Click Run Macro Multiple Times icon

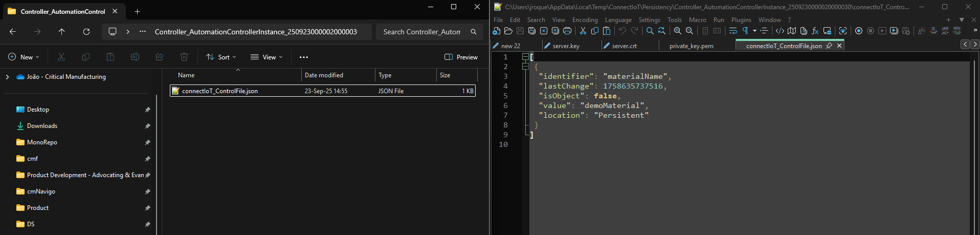pos(894,31)
